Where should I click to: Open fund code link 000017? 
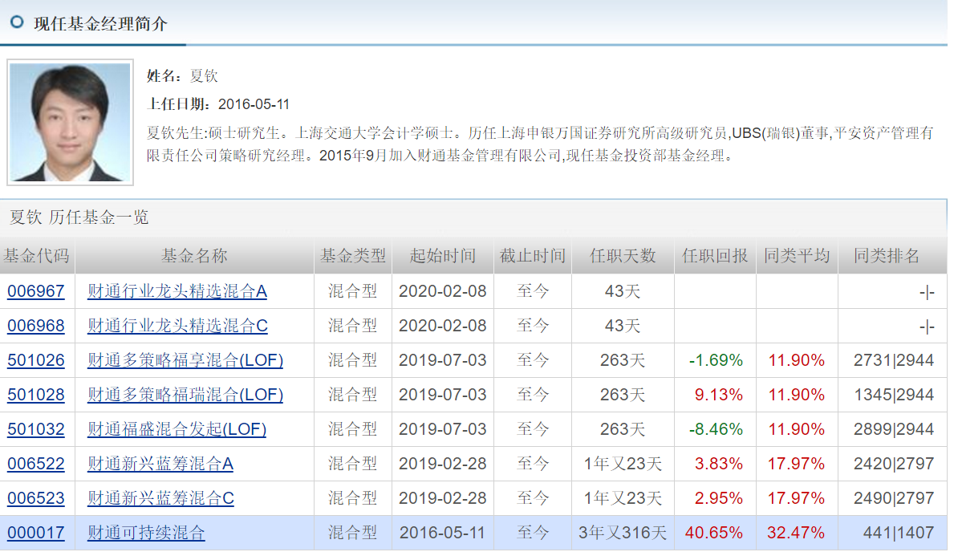pyautogui.click(x=36, y=534)
